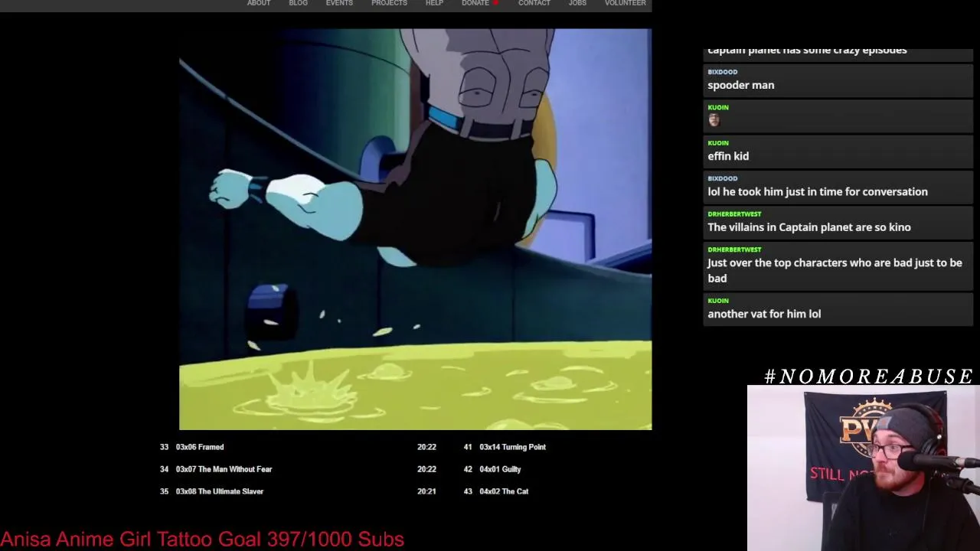Screen dimensions: 980x551
Task: Click KUOIN username above 'effin kid'
Action: click(718, 143)
